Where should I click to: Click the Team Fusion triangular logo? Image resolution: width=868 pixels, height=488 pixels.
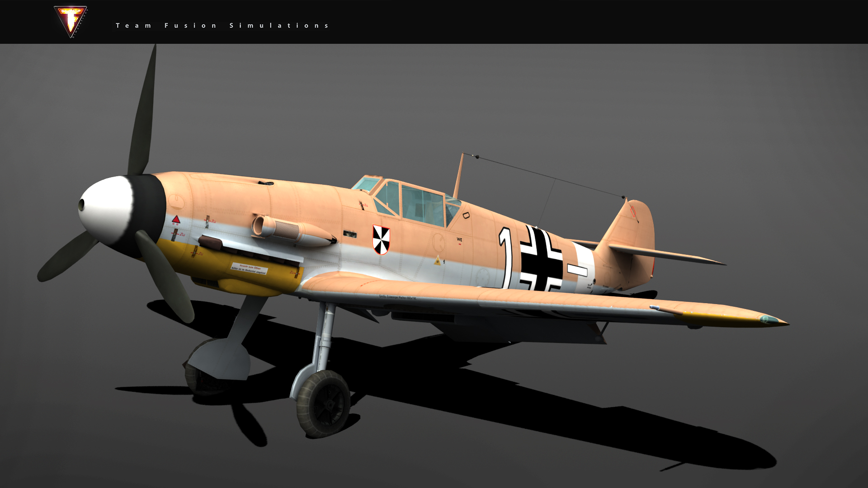(70, 22)
